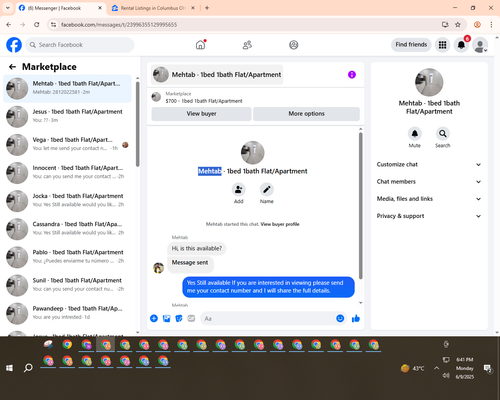
Task: Attach a file with photo icon
Action: pyautogui.click(x=166, y=318)
